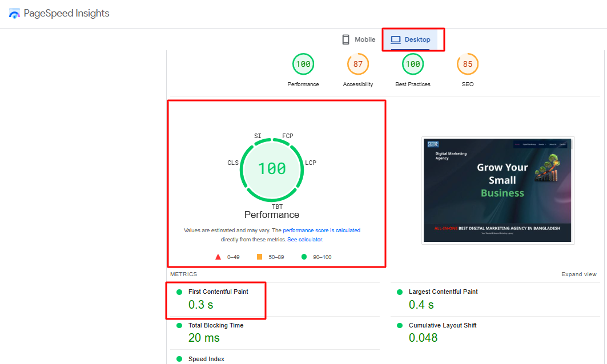Click the central Performance gauge ring

tap(271, 169)
